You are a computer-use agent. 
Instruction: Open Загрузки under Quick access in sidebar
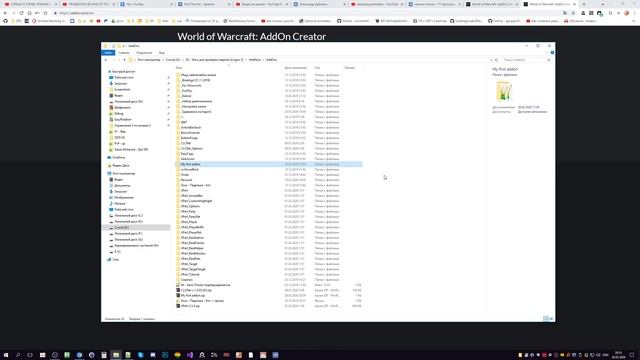[x=120, y=83]
